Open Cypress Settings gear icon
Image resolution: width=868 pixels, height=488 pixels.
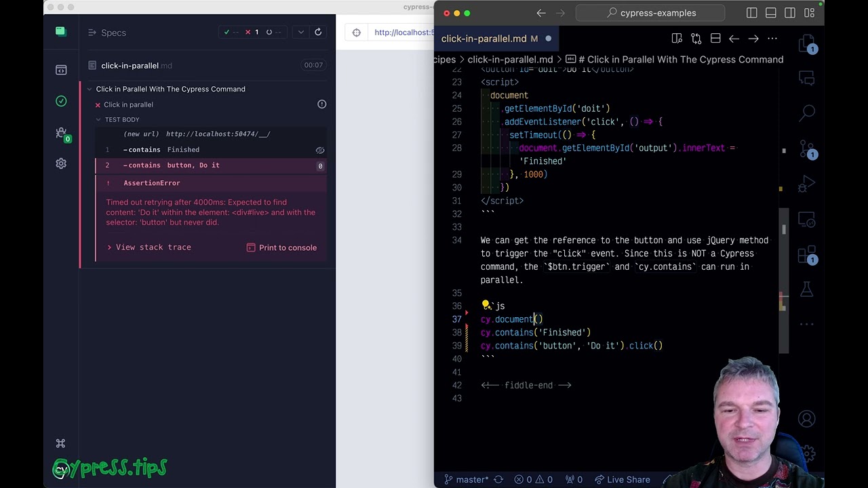pos(61,163)
